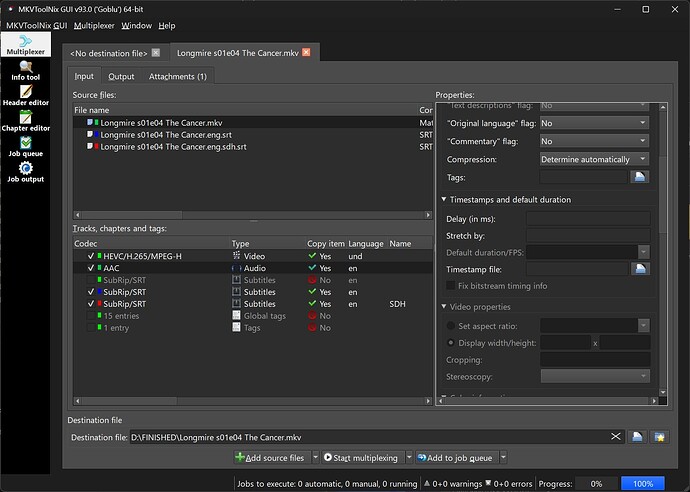Open recently used destination directories button

659,437
